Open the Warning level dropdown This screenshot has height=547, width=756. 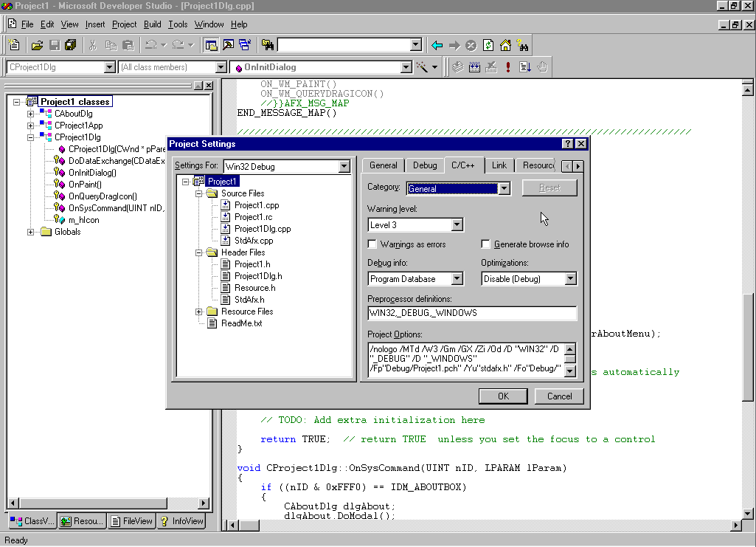pos(458,224)
